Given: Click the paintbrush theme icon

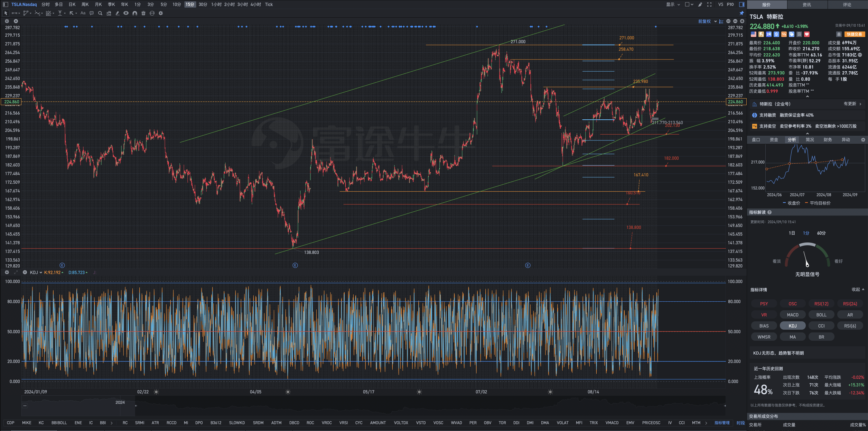Looking at the screenshot, I should pos(700,4).
